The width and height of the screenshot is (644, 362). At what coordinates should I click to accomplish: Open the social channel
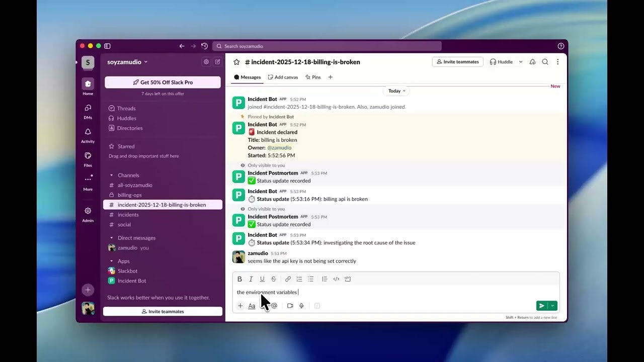tap(163, 225)
